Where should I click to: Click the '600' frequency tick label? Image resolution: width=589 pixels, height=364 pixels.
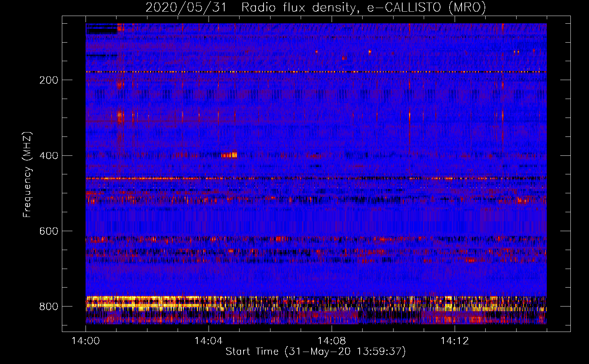[x=49, y=232]
